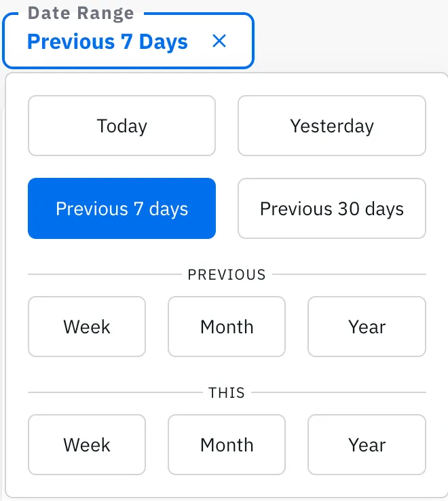Select the highlighted Previous 7 days option
This screenshot has width=448, height=501.
pos(122,208)
